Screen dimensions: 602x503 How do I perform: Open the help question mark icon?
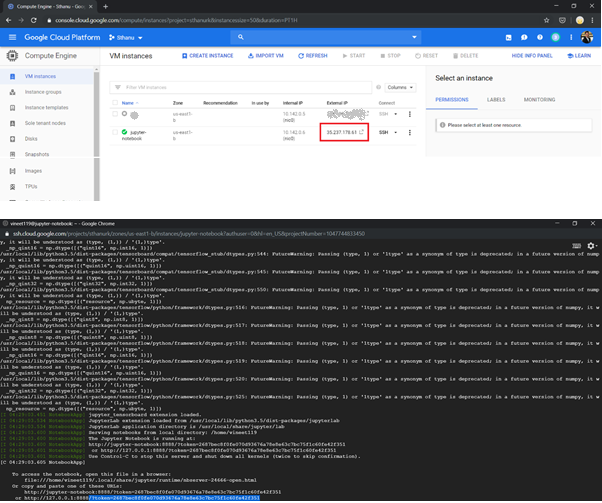[x=540, y=37]
